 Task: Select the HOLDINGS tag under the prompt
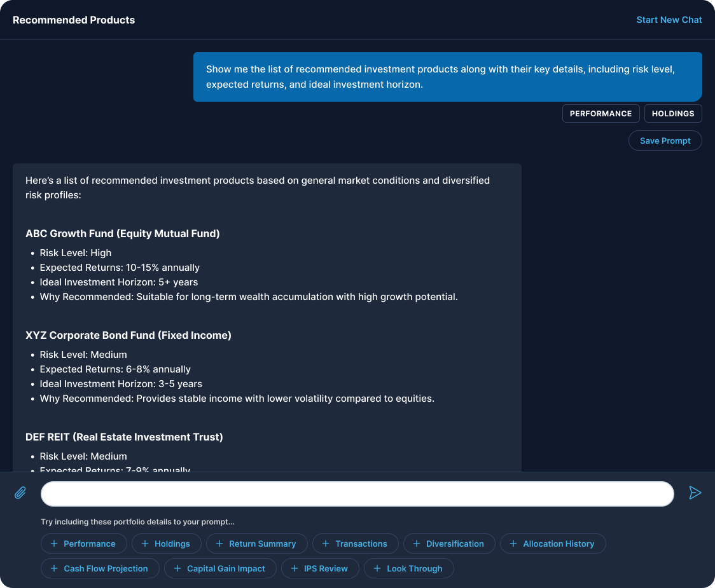[673, 113]
